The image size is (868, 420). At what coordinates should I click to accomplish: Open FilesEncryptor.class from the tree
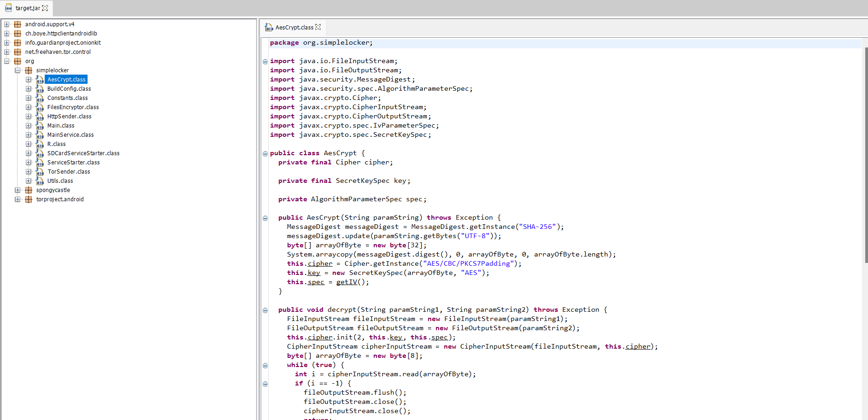click(x=73, y=107)
